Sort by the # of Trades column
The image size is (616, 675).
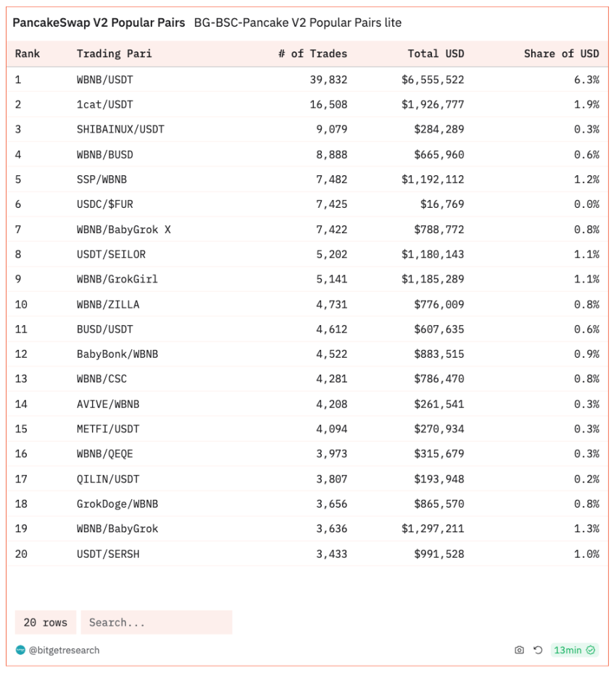point(312,54)
